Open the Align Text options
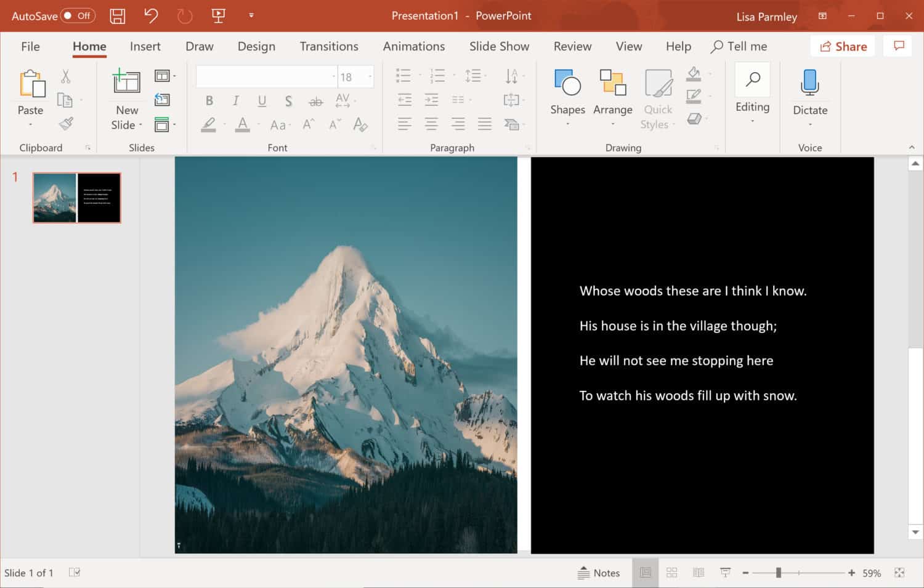This screenshot has width=924, height=588. point(513,100)
